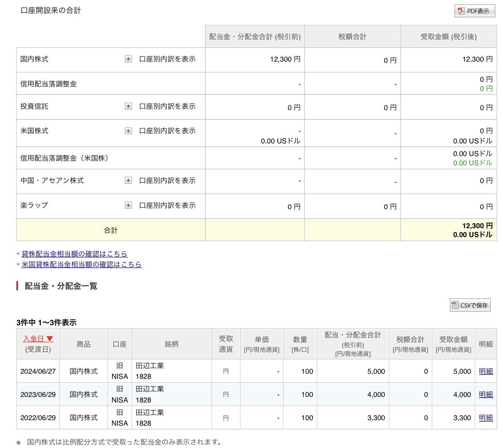Click the 3,300 pre-tax dividend amount

[376, 418]
